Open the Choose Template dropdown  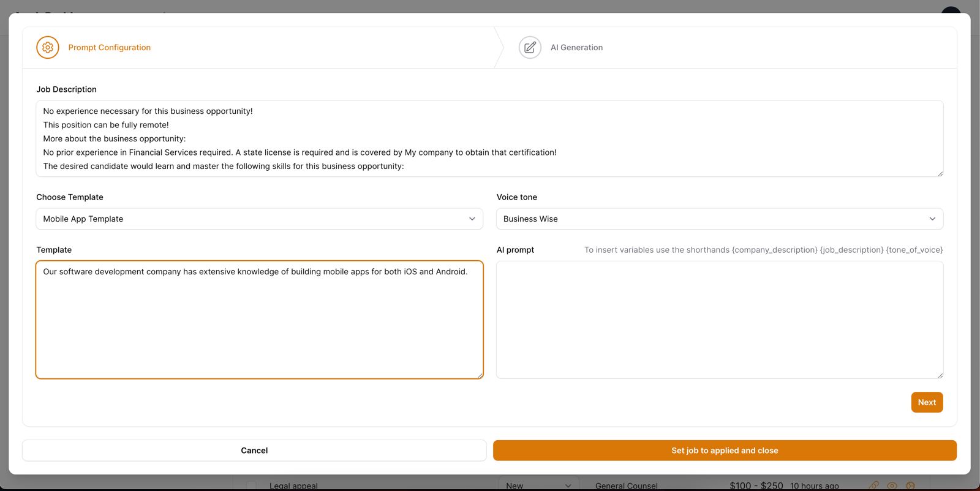pyautogui.click(x=260, y=219)
